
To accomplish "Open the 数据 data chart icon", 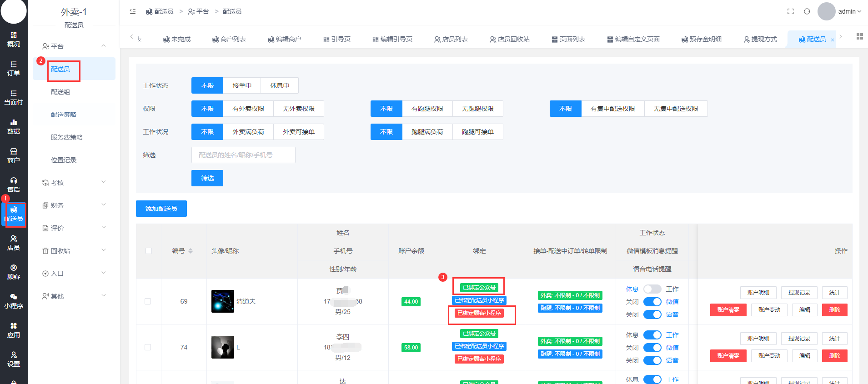I will click(14, 126).
